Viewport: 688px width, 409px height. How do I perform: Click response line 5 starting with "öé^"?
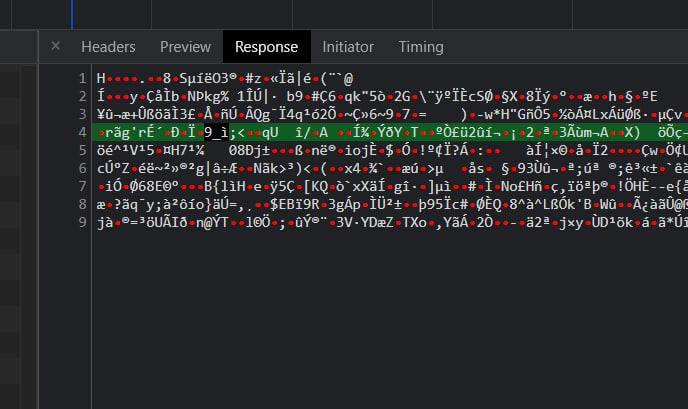392,151
